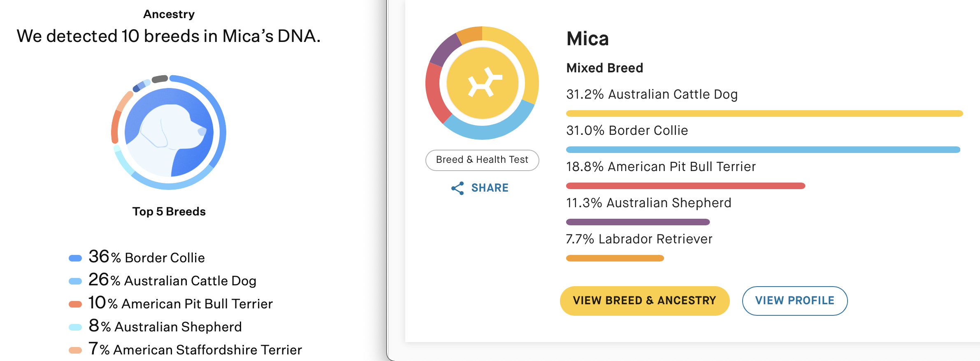Click the peach American Staffordshire Terrier legend dot
Screen dimensions: 980x361
click(75, 350)
